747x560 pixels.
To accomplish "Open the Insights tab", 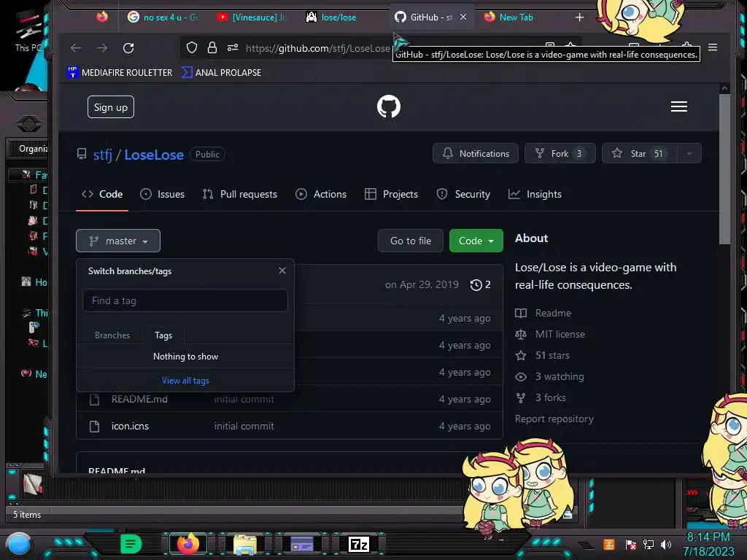I will pos(535,194).
